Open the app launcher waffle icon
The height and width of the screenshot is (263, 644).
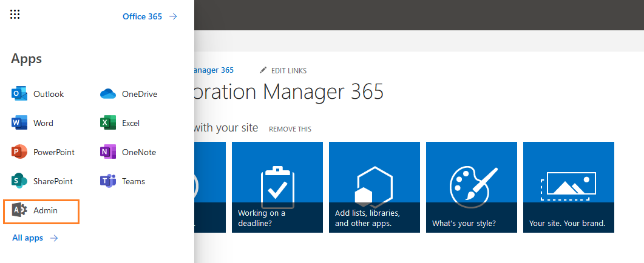click(x=15, y=15)
